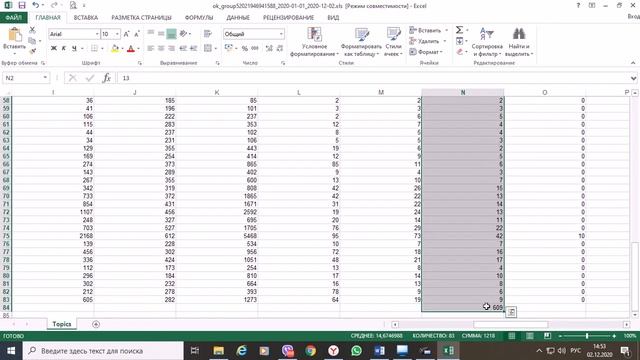Open Условное форматирование dropdown
Screen dimensions: 640x360
[314, 42]
